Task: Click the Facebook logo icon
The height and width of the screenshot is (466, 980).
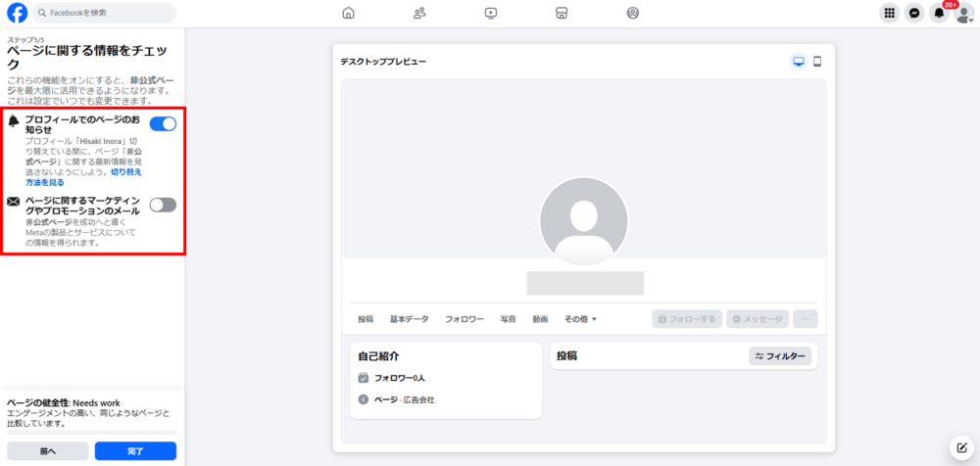Action: [17, 13]
